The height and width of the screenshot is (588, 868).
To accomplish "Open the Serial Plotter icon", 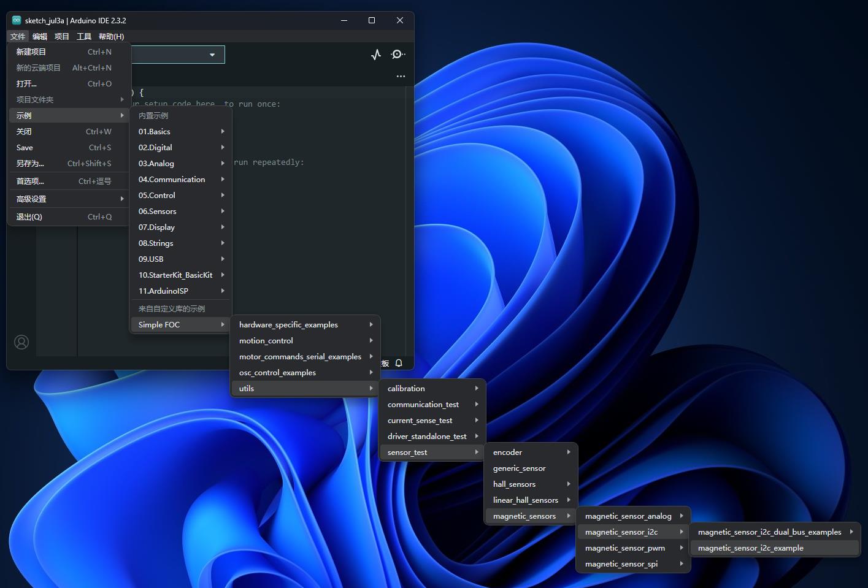I will tap(376, 55).
